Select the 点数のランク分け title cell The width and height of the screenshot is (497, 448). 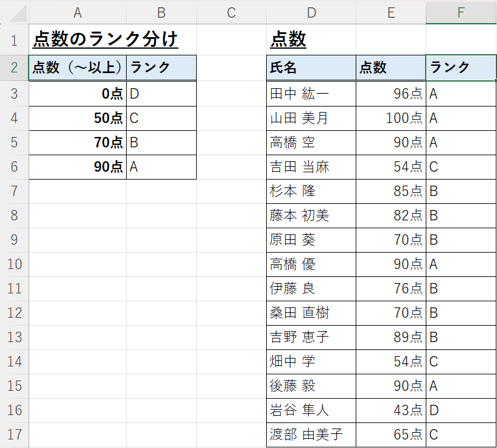105,40
